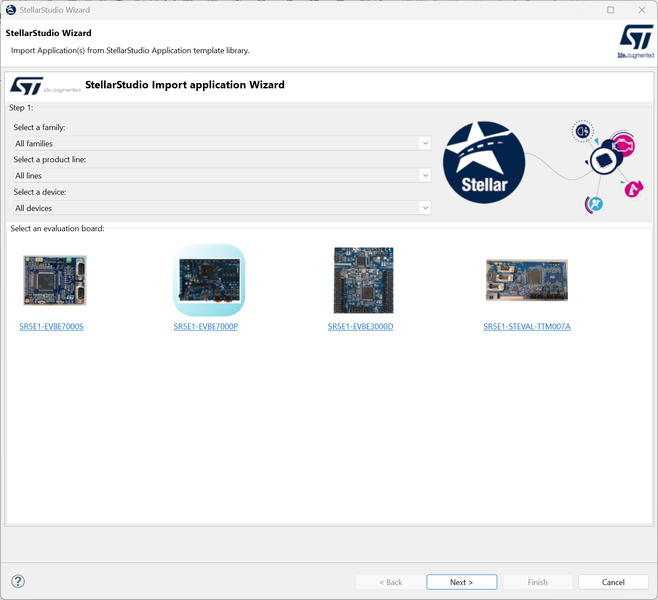Viewport: 658px width, 600px height.
Task: Click the 'Import Application(s) from StellarStudio' description text
Action: 130,50
